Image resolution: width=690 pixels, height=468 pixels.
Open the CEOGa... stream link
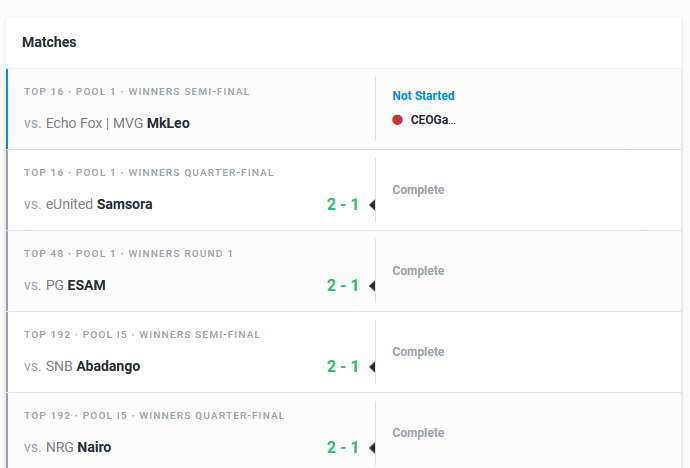pyautogui.click(x=433, y=120)
